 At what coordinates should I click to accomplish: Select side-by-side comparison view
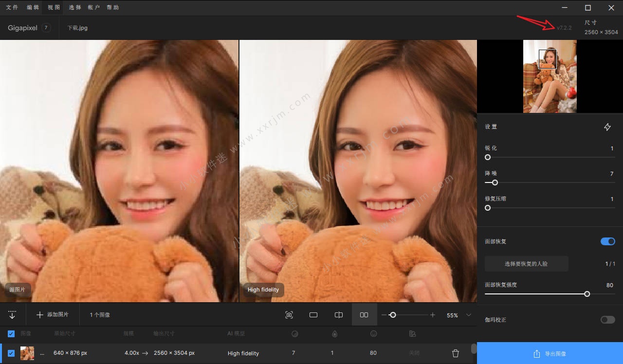pos(364,315)
